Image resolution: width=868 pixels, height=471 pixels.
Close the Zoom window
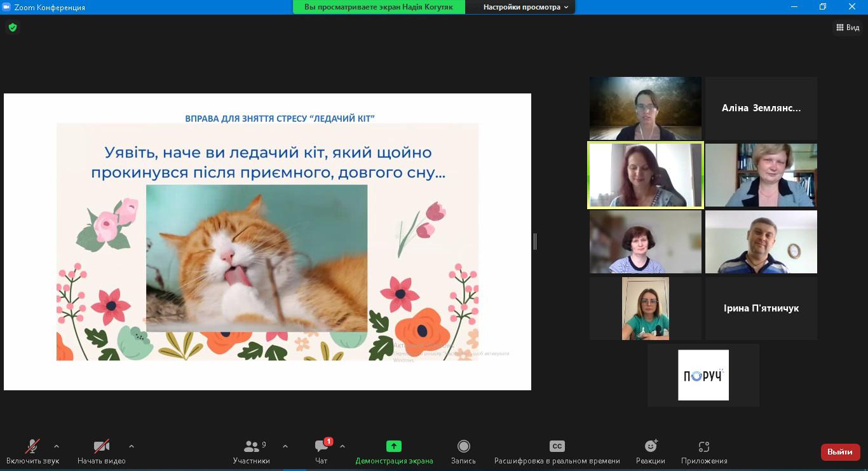click(852, 7)
